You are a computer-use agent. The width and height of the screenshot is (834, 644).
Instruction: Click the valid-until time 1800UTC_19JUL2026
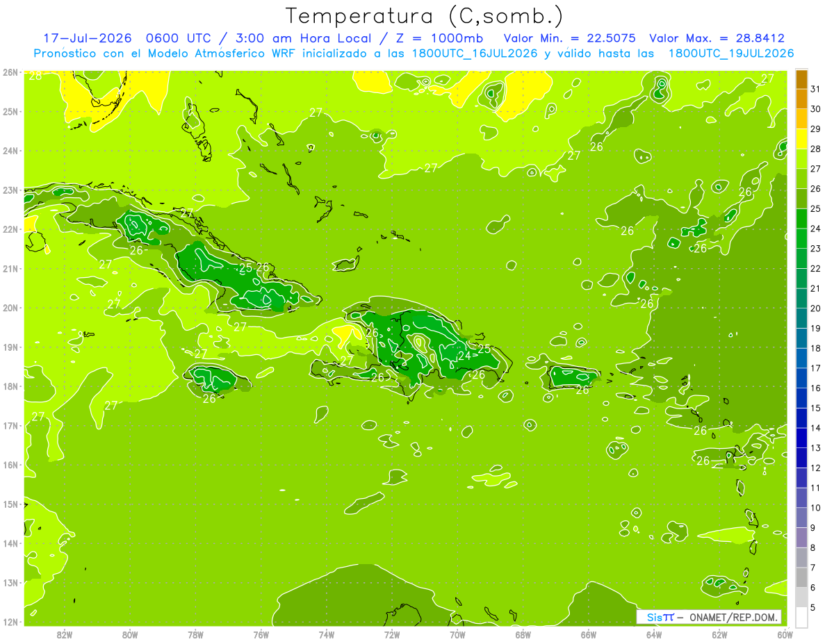[x=731, y=53]
